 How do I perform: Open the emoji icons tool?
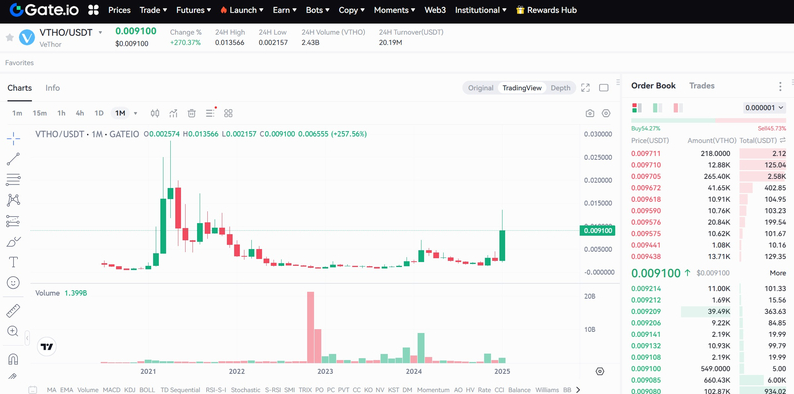pos(13,283)
